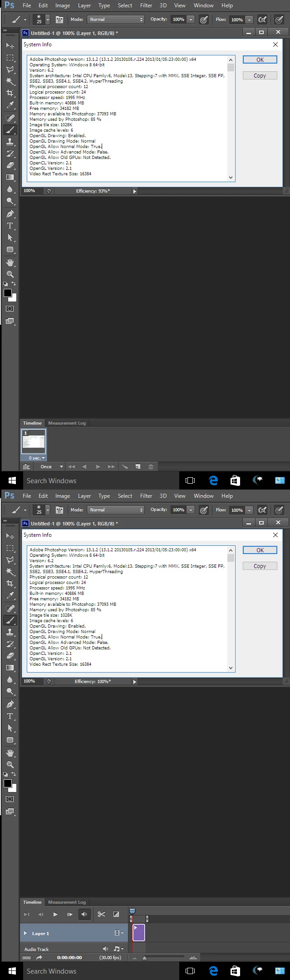Switch to Measurement Log tab above the frame timeline
The width and height of the screenshot is (290, 980).
[67, 423]
